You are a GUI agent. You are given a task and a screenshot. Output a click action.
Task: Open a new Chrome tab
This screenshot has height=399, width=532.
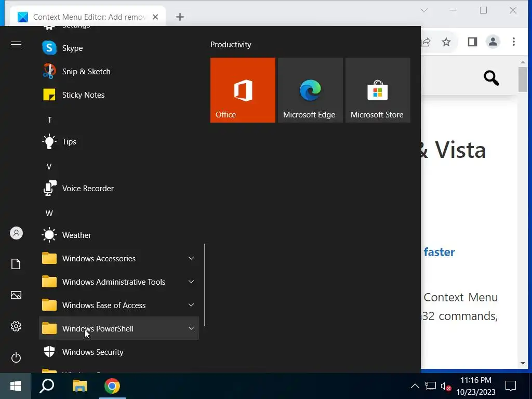[x=180, y=17]
